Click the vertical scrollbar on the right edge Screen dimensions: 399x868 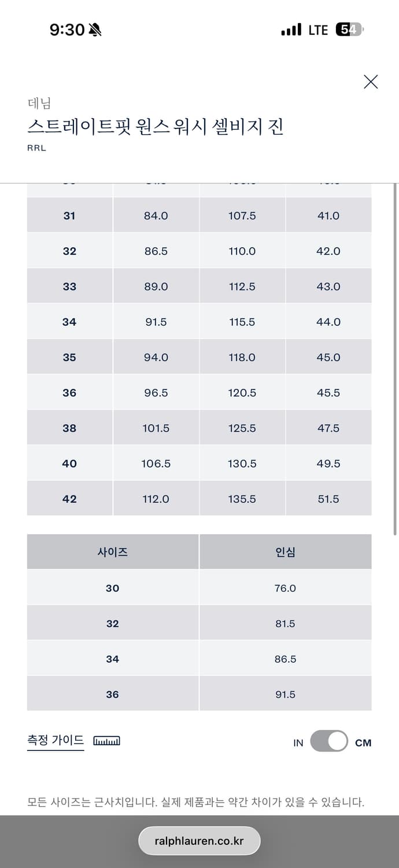[396, 359]
